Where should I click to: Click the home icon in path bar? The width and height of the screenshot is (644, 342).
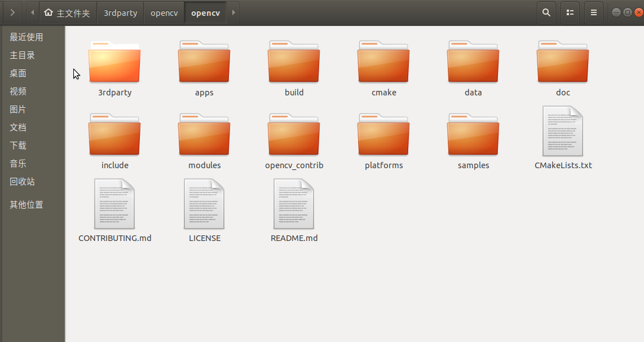[48, 12]
